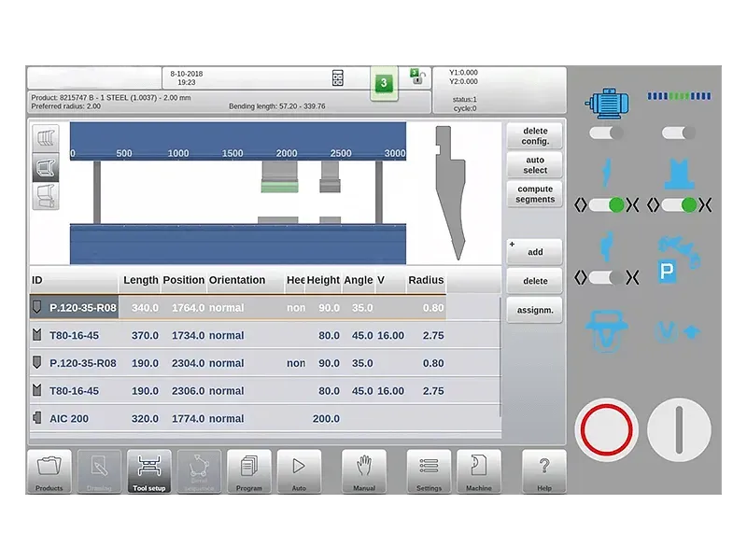Toggle the switch under the blue dotted bar
747x560 pixels.
coord(678,133)
